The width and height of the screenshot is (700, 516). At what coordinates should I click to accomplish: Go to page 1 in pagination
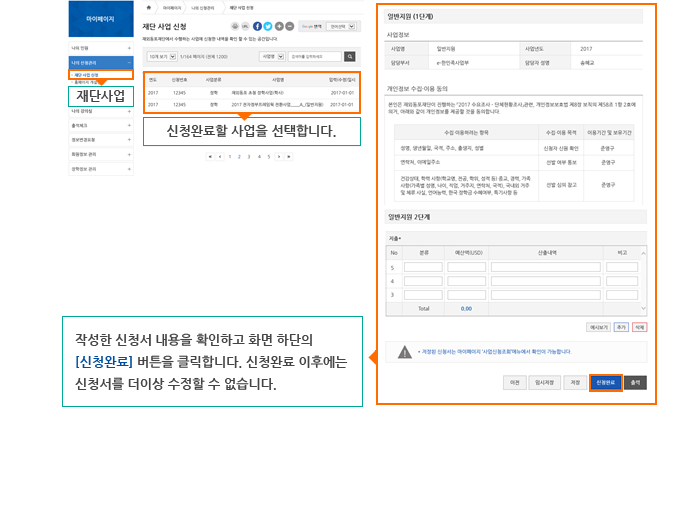(x=230, y=157)
